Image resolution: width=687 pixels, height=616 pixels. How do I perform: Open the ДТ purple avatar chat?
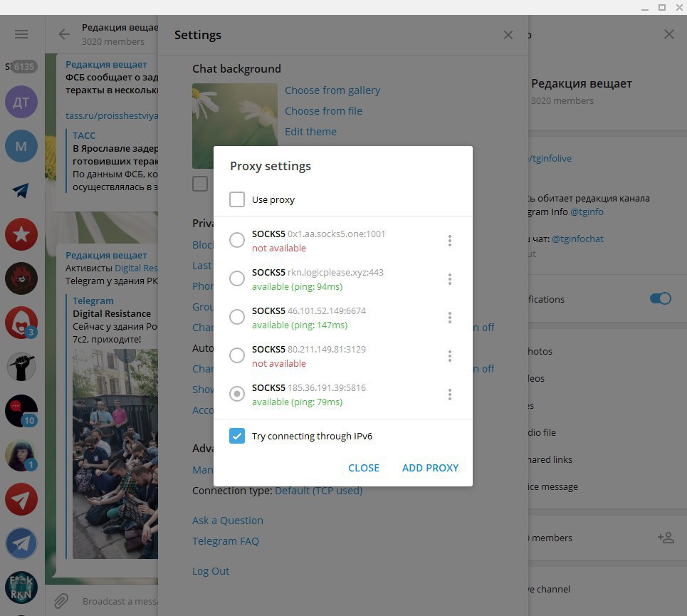click(x=21, y=102)
